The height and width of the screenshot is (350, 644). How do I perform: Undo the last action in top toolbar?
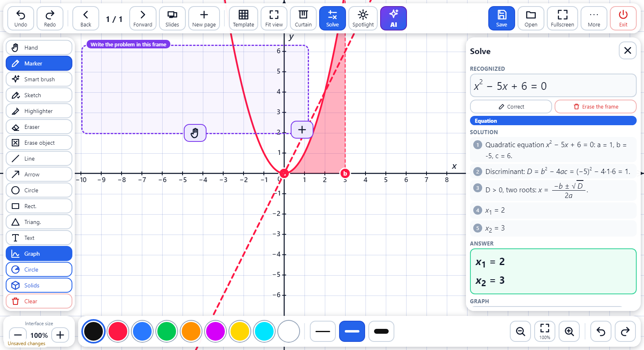21,18
